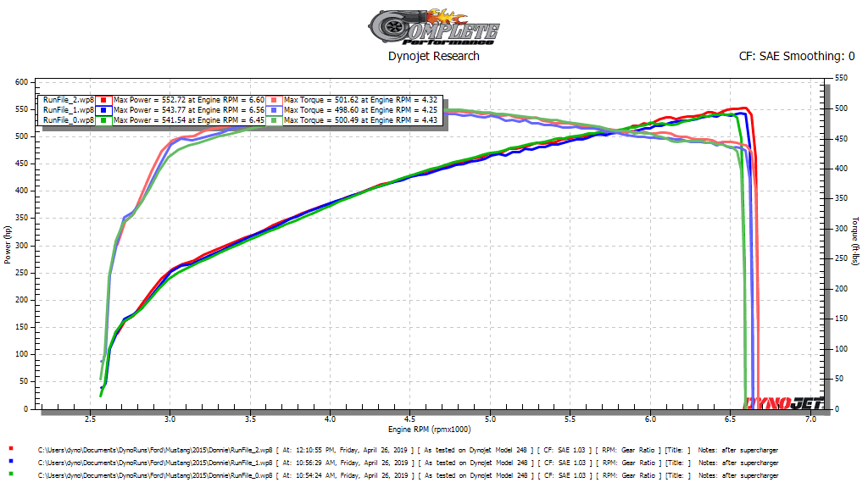Image resolution: width=868 pixels, height=488 pixels.
Task: Select the "Engine RPM (rpmx1000)" axis title
Action: tap(430, 430)
